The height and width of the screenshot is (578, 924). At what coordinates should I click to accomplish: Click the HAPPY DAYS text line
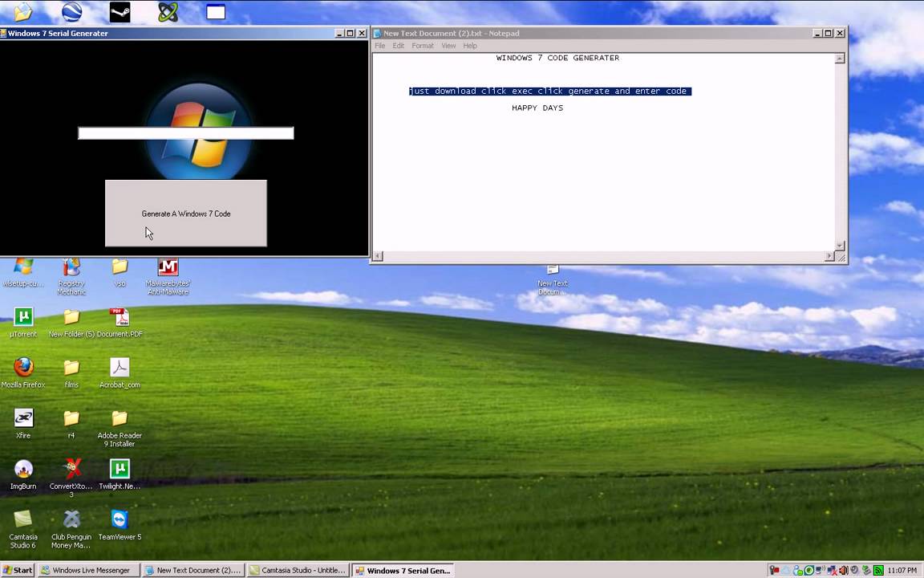[x=537, y=108]
